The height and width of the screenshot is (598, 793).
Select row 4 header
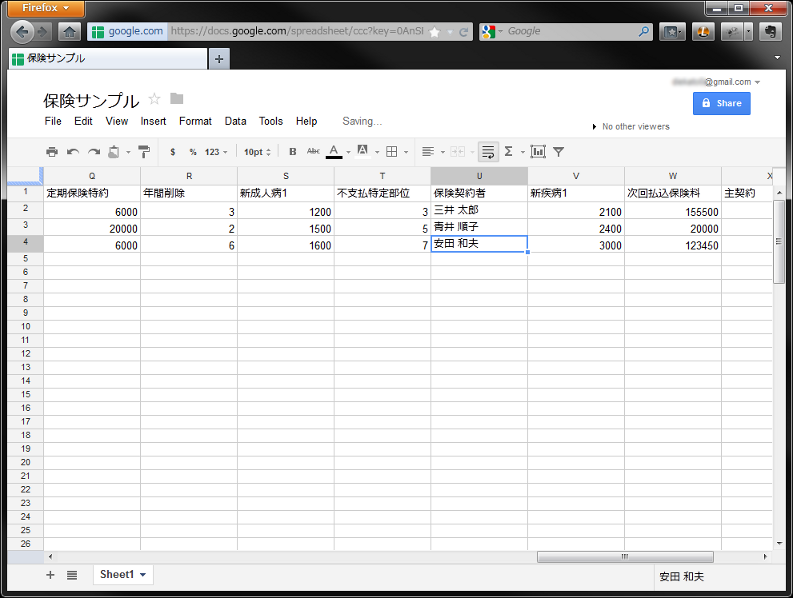click(25, 242)
